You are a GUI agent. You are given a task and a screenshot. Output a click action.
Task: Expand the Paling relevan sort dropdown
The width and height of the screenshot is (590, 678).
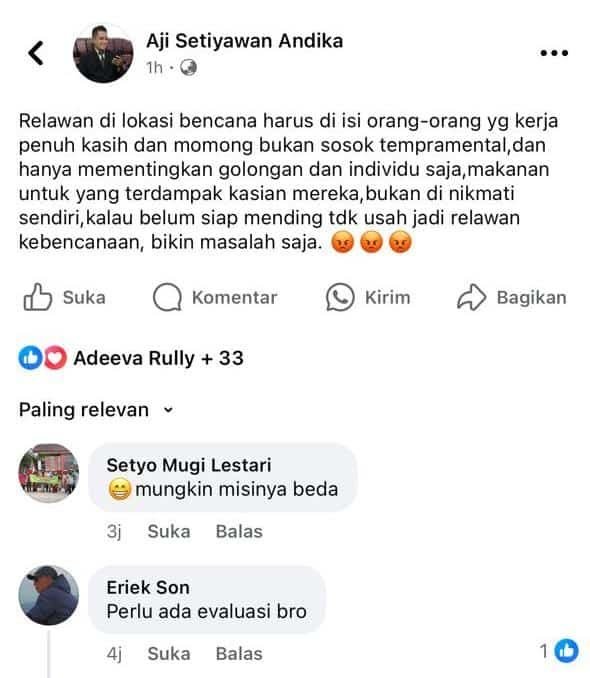(96, 409)
